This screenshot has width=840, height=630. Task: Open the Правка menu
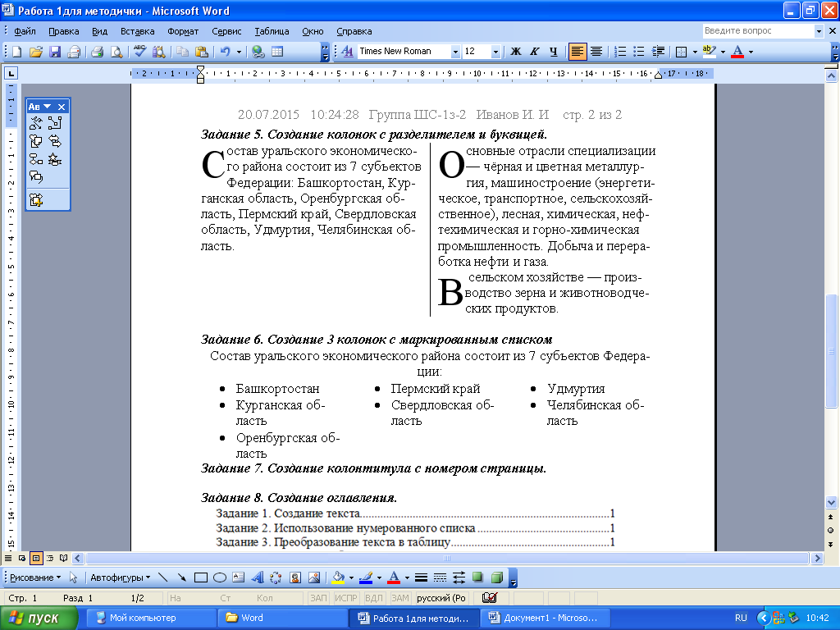pyautogui.click(x=64, y=31)
